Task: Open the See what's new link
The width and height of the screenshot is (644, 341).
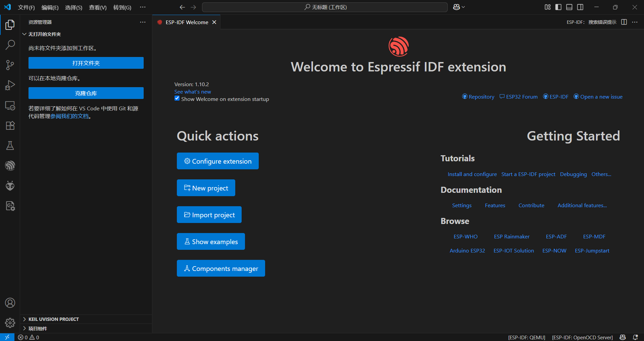Action: point(193,92)
